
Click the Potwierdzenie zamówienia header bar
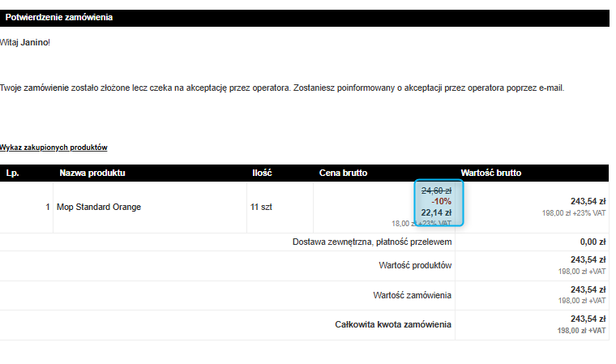click(x=305, y=18)
